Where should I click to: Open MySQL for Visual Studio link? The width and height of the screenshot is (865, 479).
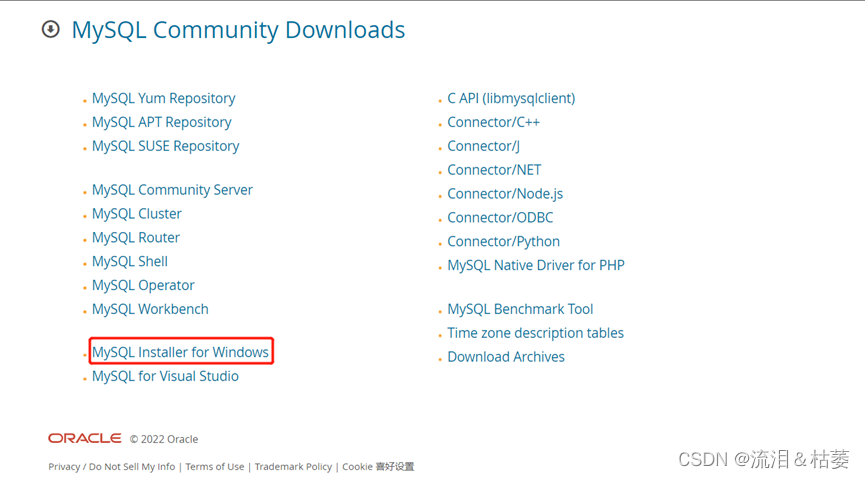[x=165, y=376]
